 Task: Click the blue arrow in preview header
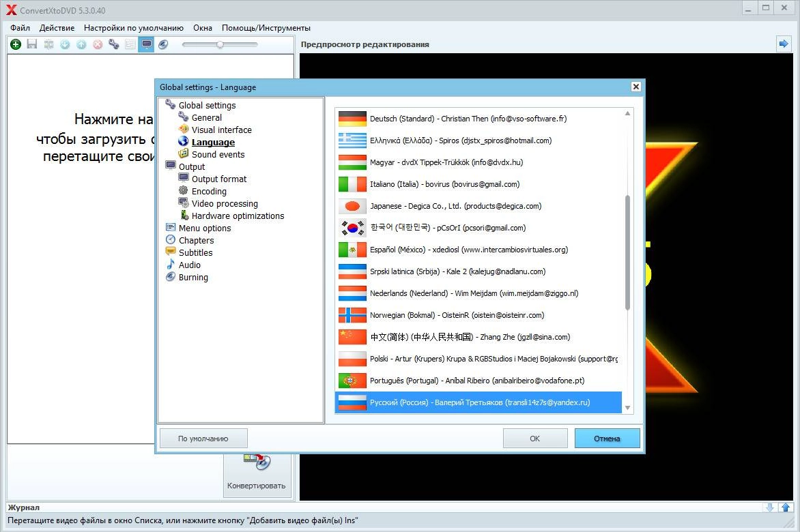(783, 44)
